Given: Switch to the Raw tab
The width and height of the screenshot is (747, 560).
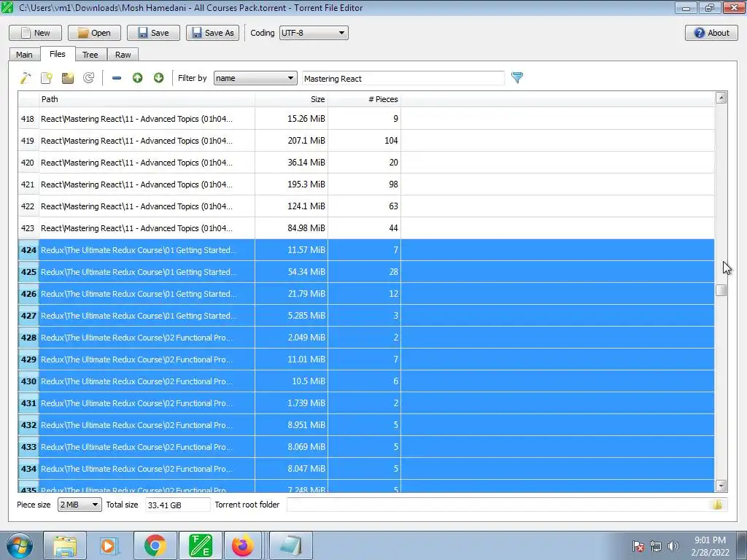Looking at the screenshot, I should coord(123,55).
